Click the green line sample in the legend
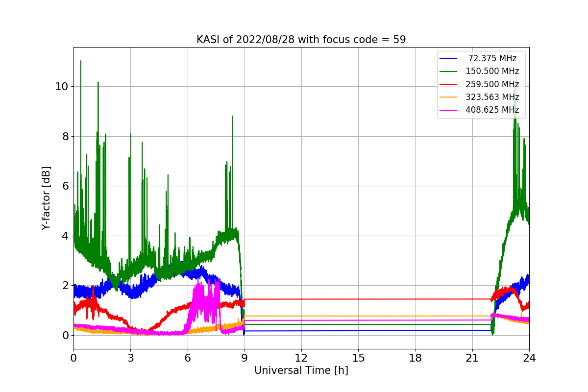This screenshot has width=588, height=392. [448, 72]
